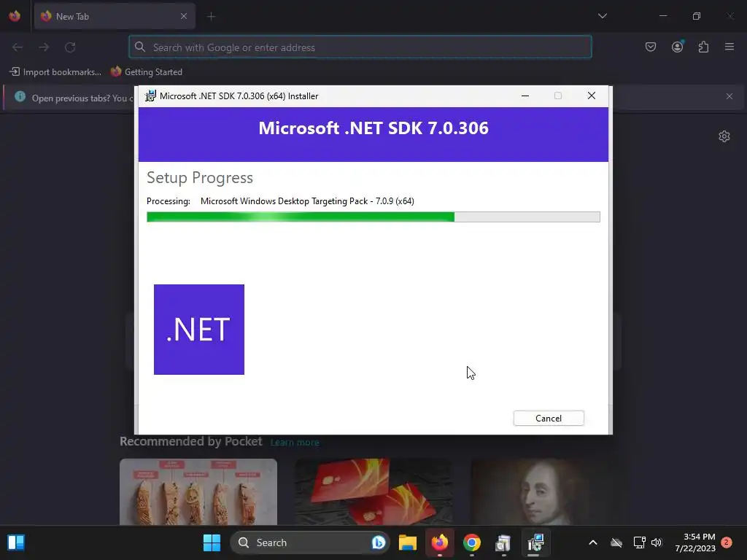Viewport: 747px width, 560px height.
Task: Click the .NET logo image
Action: click(199, 330)
